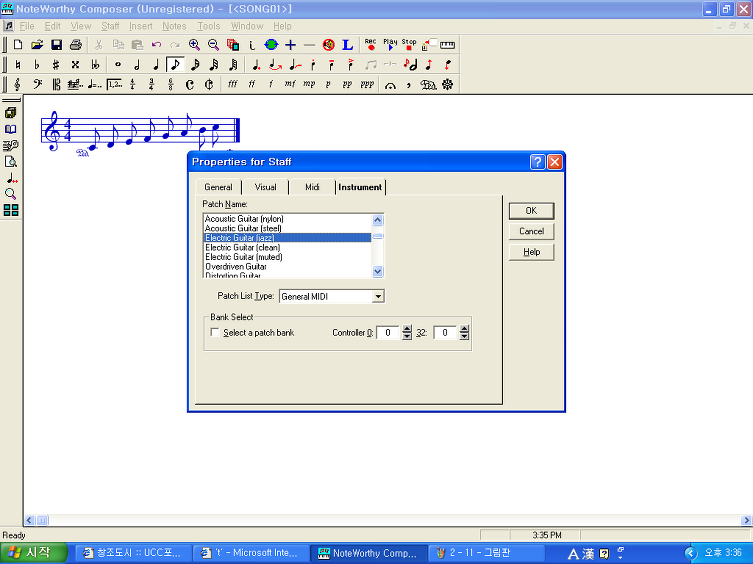Click the Undo arrow icon
This screenshot has height=564, width=753.
(x=156, y=45)
